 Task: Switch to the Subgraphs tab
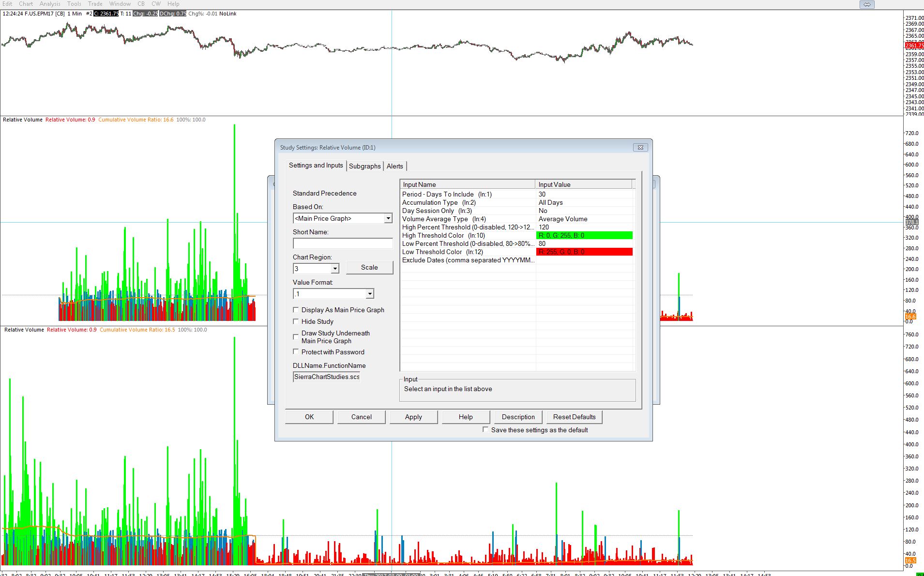click(x=365, y=166)
